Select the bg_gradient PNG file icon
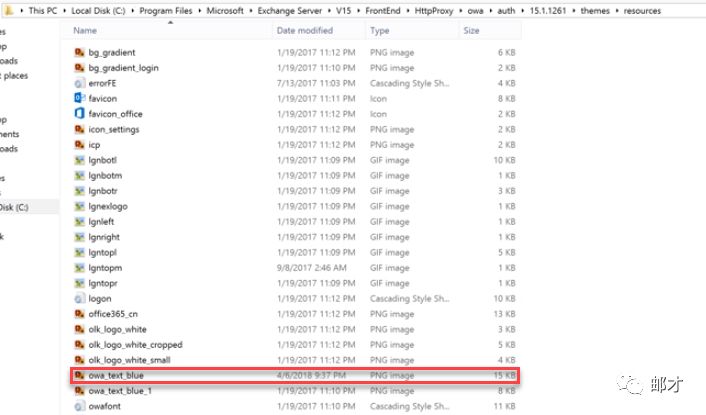This screenshot has height=415, width=706. (x=79, y=52)
